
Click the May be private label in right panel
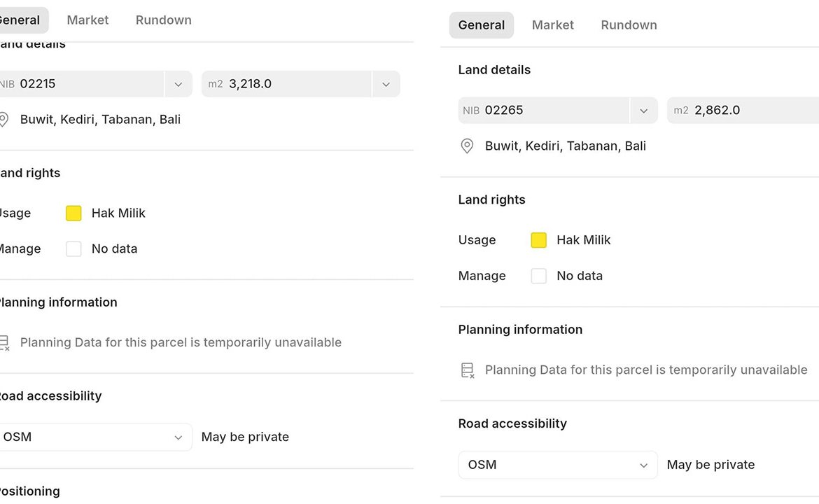pyautogui.click(x=710, y=465)
